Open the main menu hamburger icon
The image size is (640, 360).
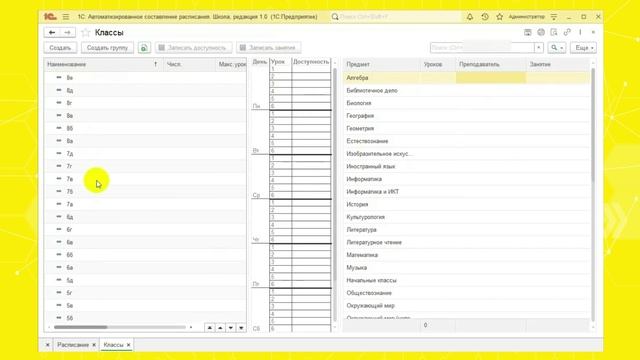click(x=66, y=17)
